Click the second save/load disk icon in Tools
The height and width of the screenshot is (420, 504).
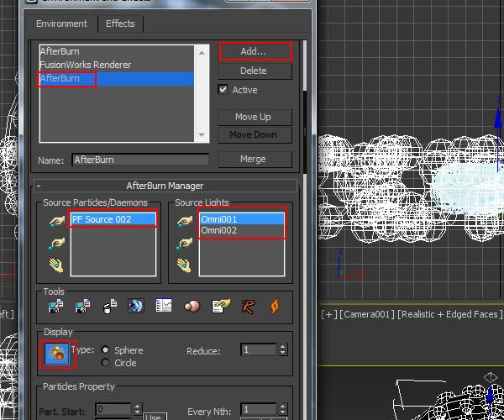click(x=82, y=306)
